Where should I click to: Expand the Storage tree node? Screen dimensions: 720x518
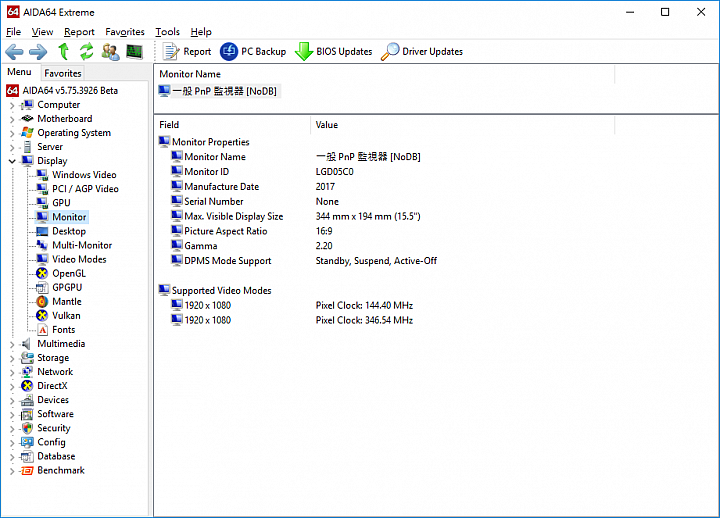[x=12, y=358]
